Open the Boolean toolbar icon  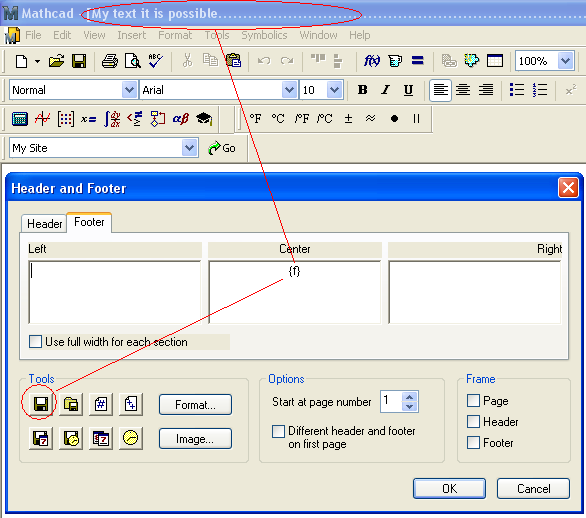(135, 119)
